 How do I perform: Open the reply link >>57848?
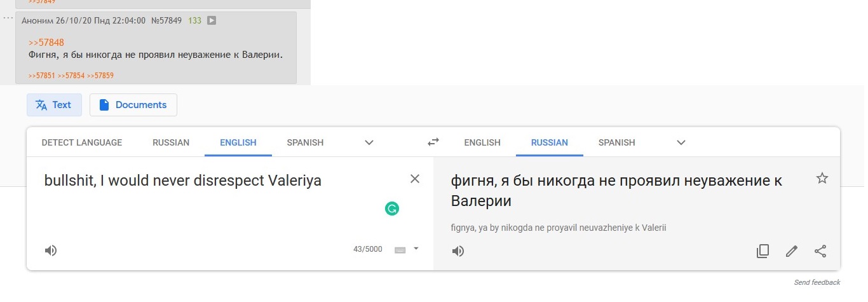coord(46,43)
